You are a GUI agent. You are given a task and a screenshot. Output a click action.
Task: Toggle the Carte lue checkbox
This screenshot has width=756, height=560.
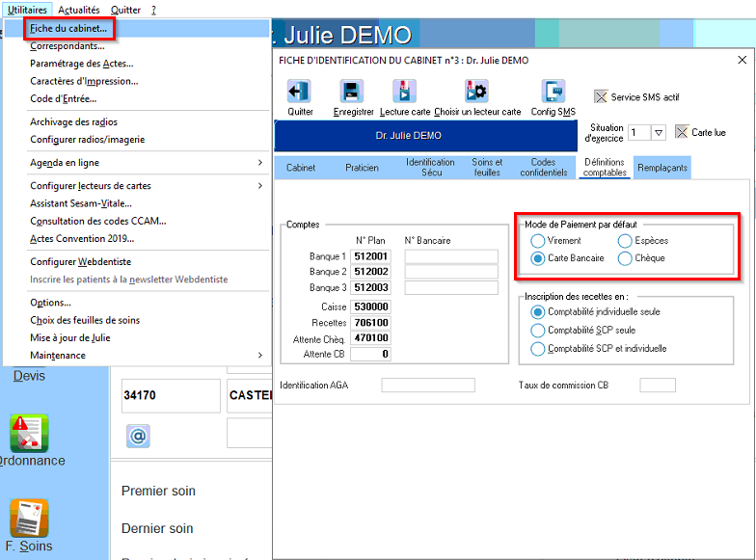[x=682, y=132]
